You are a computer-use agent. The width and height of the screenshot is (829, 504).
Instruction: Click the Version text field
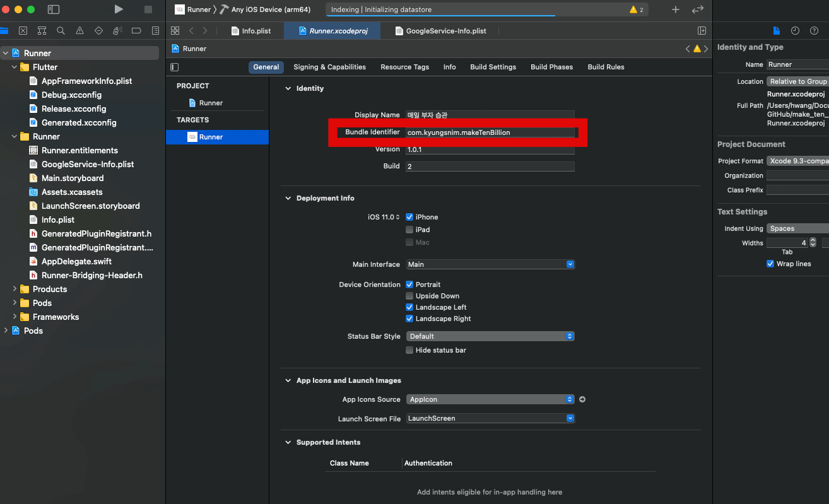pyautogui.click(x=490, y=149)
